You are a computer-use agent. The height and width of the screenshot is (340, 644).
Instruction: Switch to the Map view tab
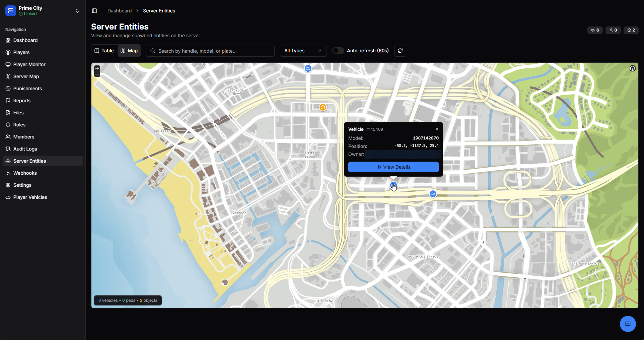point(129,51)
